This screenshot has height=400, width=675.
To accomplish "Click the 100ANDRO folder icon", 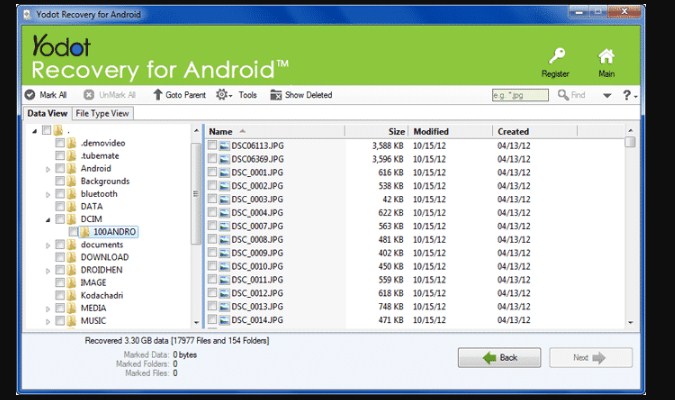I will pyautogui.click(x=85, y=232).
